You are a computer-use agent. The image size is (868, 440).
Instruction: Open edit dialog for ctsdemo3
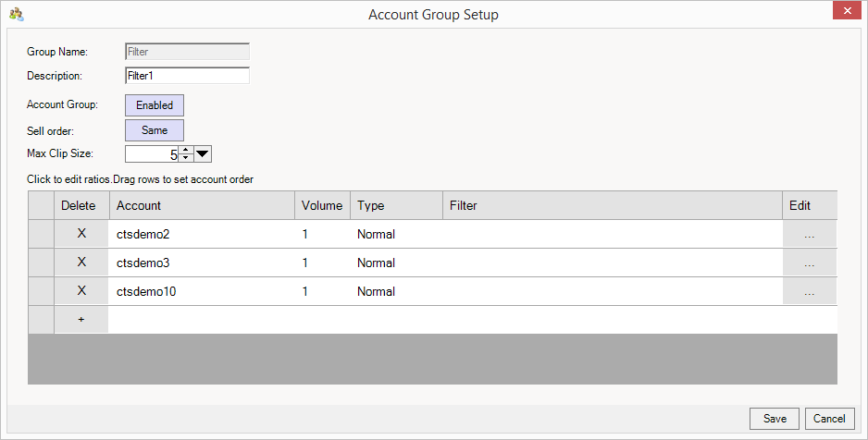tap(809, 263)
